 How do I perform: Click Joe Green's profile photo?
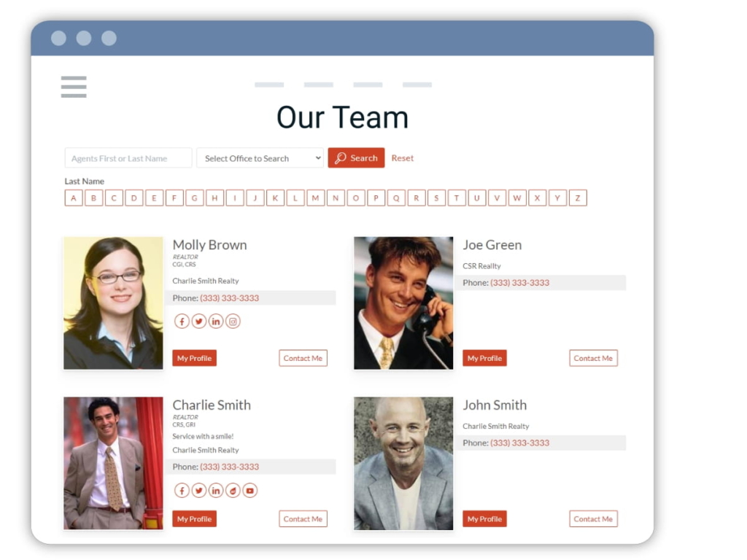(x=403, y=303)
